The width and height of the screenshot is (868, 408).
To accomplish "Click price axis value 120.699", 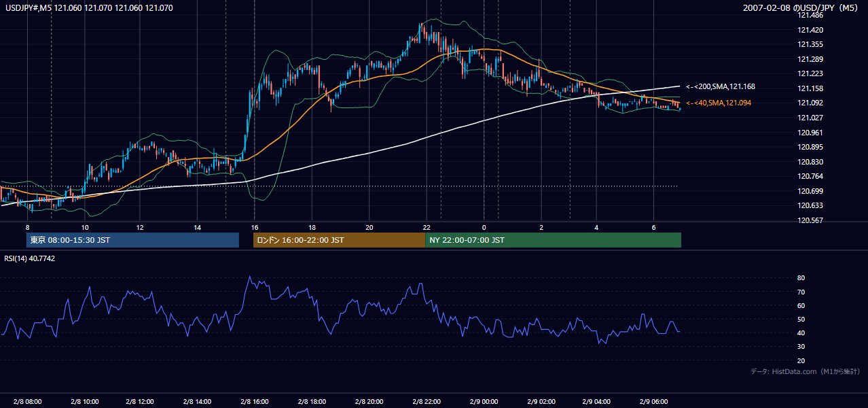I will click(x=809, y=191).
